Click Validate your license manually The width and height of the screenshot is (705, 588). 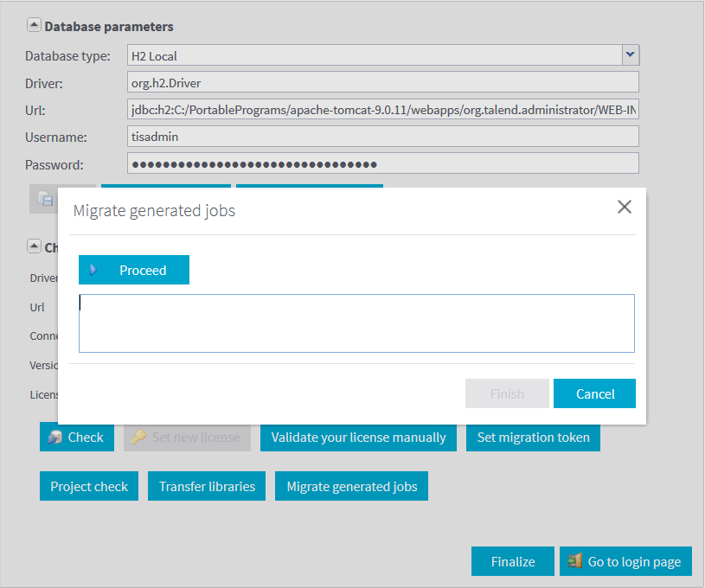[x=358, y=438]
